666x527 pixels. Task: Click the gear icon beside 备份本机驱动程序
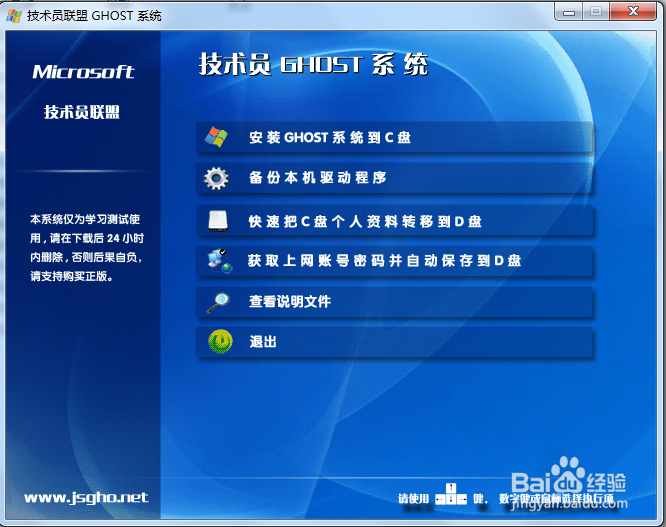(216, 178)
